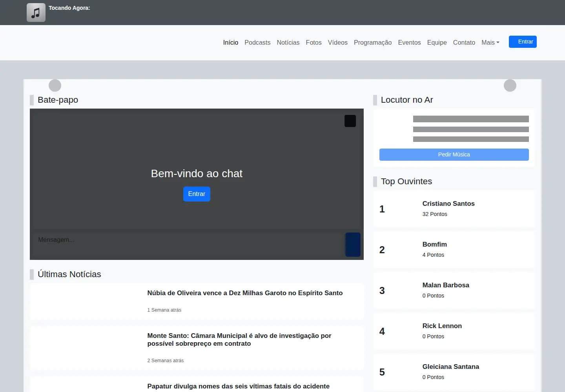Select listener Rick Lennon
565x392 pixels.
[442, 326]
